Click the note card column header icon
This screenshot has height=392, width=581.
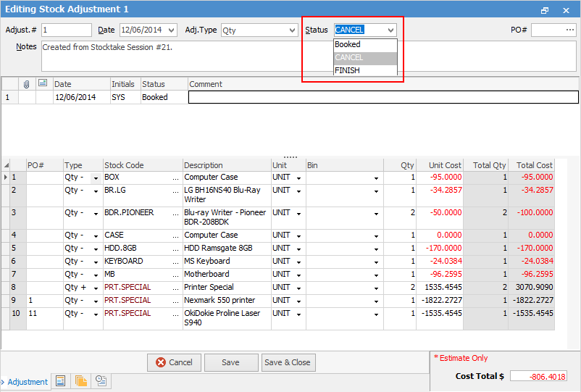click(x=43, y=84)
